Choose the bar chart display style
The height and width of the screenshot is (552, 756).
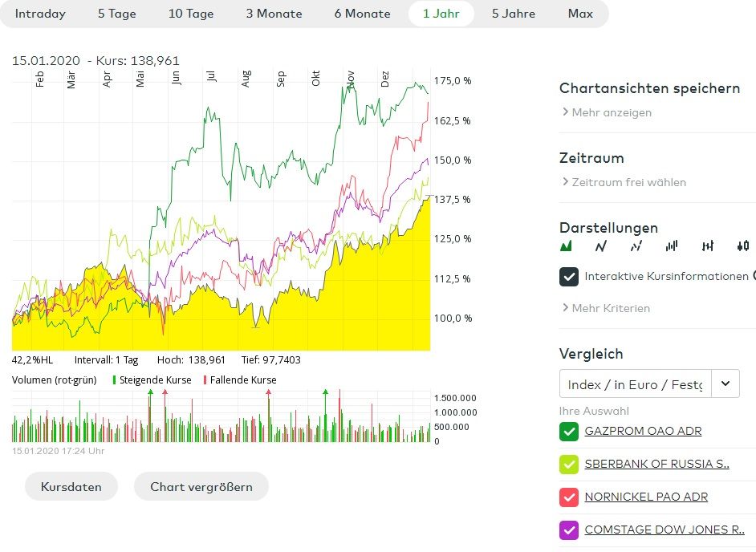click(x=671, y=246)
